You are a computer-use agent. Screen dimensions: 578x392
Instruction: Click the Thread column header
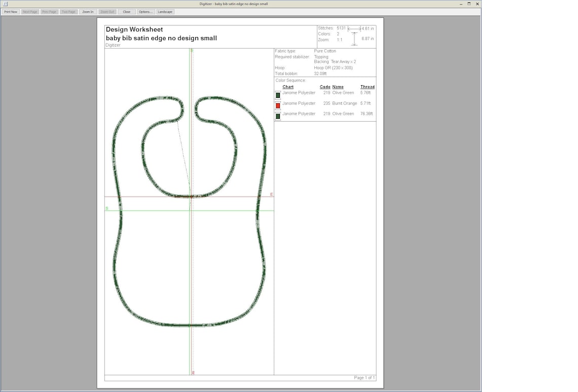coord(367,87)
